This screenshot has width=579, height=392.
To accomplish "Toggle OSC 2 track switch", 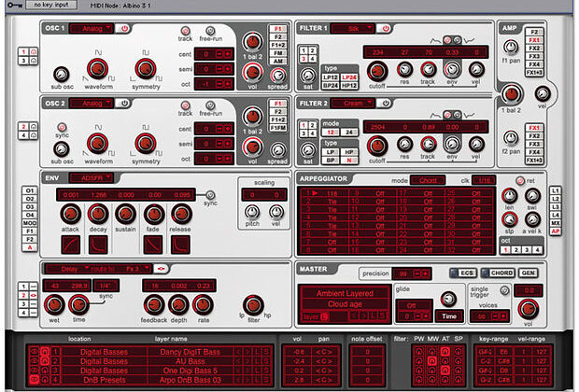I will pos(185,105).
